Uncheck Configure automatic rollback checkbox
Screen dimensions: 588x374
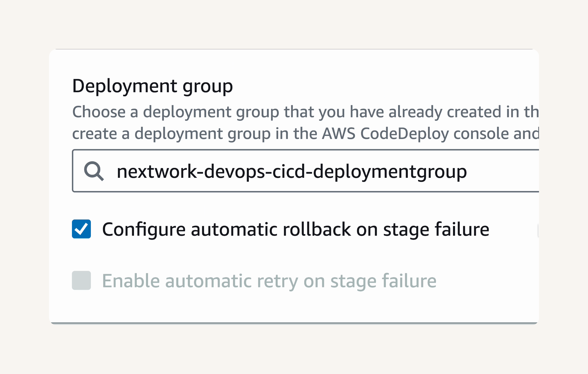[x=81, y=229]
